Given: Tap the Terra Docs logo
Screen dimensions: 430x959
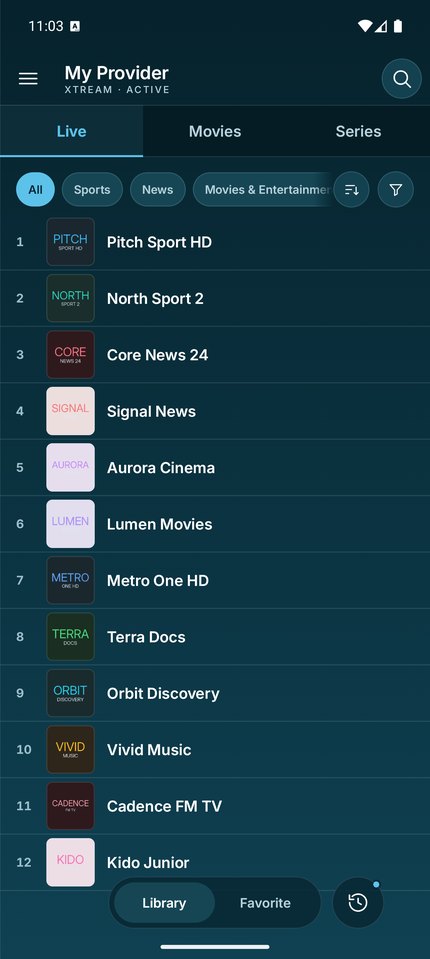Looking at the screenshot, I should [x=70, y=637].
